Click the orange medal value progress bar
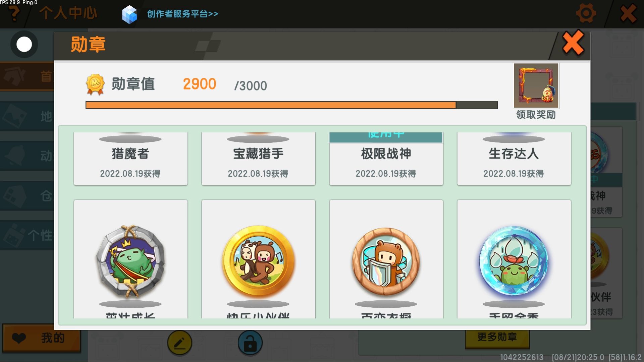 [291, 105]
